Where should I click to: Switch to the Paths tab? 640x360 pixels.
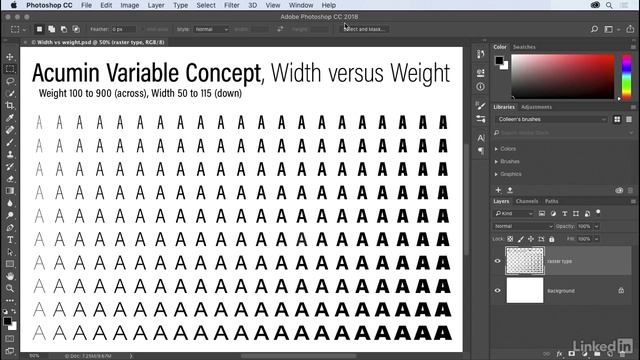click(551, 201)
